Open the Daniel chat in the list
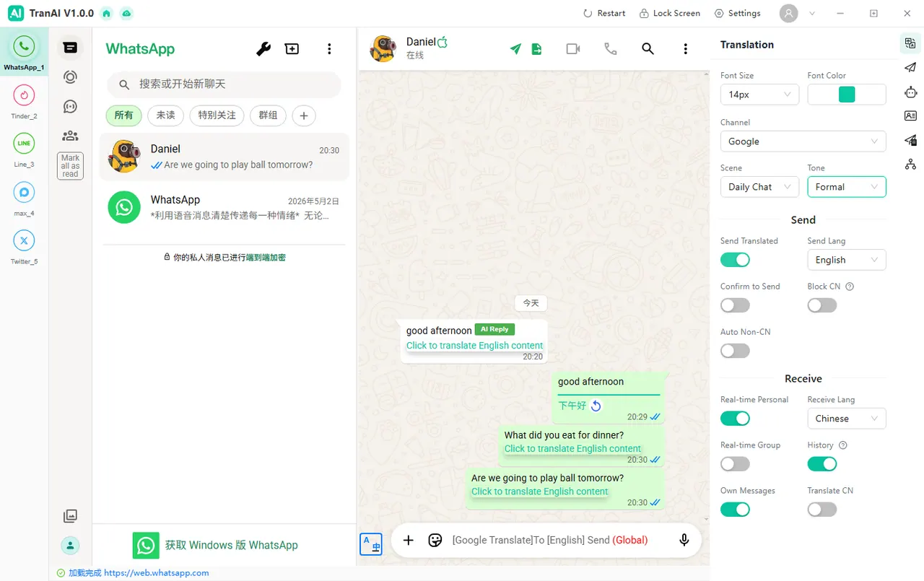Viewport: 924px width, 581px height. pyautogui.click(x=224, y=157)
